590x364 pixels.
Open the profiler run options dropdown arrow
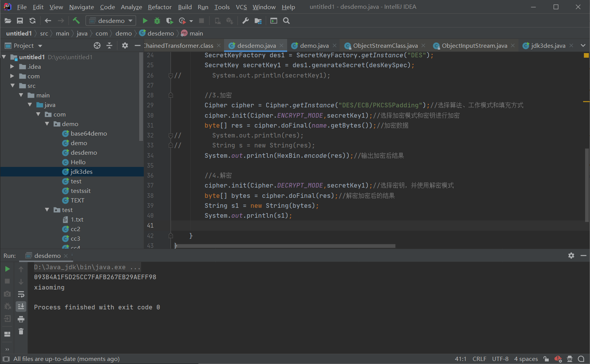(x=191, y=21)
